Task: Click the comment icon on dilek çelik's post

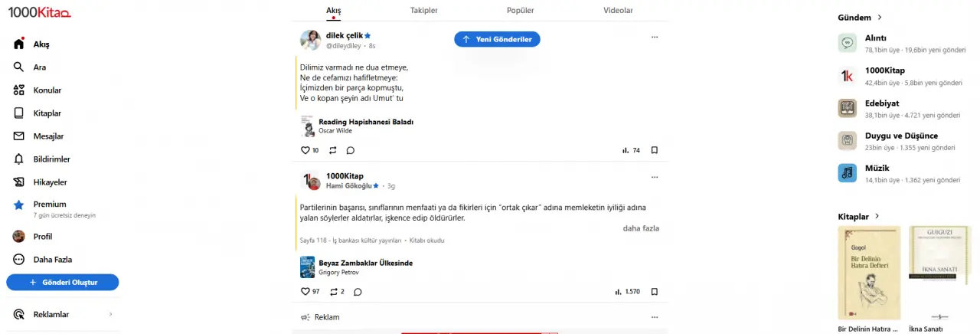Action: (351, 151)
